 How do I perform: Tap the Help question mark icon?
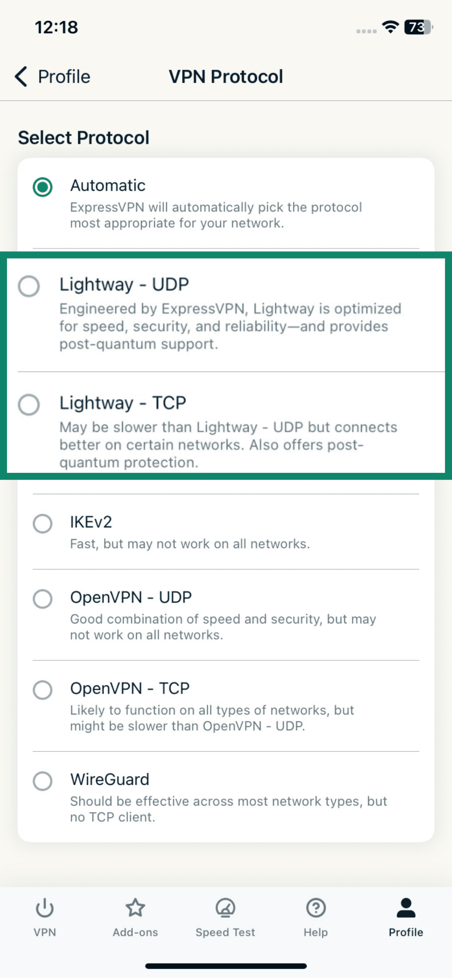coord(315,908)
